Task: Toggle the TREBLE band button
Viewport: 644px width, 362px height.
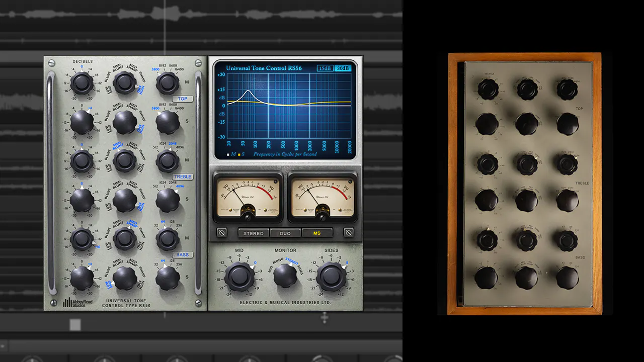Action: 183,177
